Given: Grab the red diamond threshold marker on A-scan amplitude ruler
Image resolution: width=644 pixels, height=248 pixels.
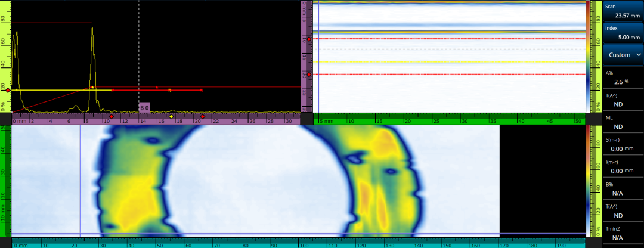Looking at the screenshot, I should tap(7, 90).
